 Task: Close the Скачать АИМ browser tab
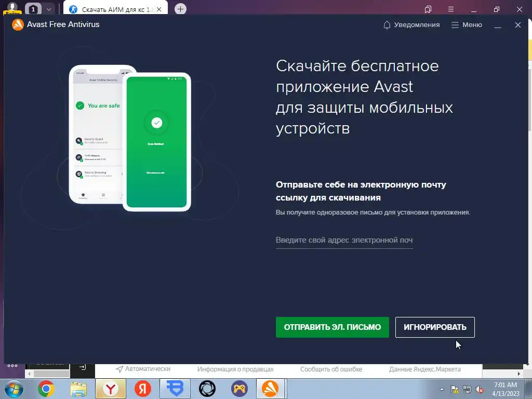(159, 9)
